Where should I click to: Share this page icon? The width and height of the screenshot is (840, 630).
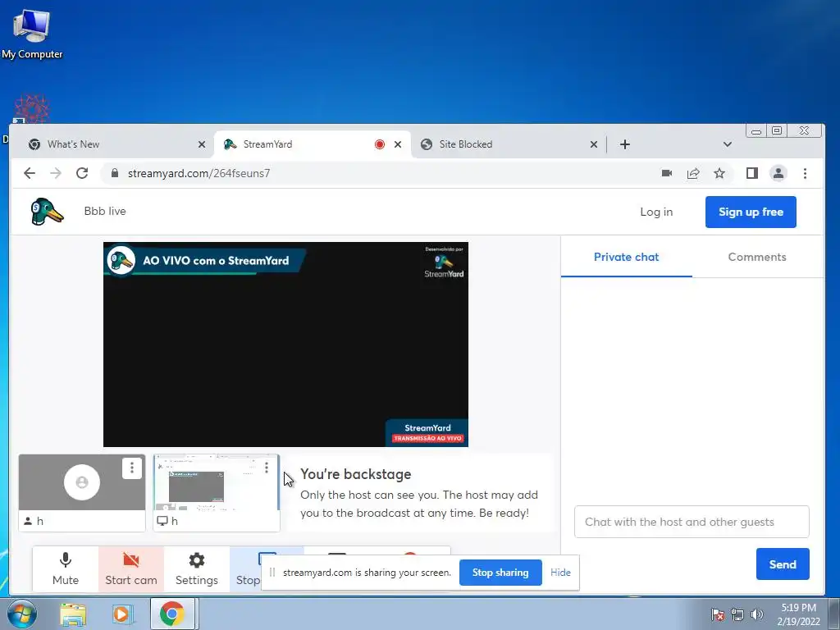click(x=693, y=173)
